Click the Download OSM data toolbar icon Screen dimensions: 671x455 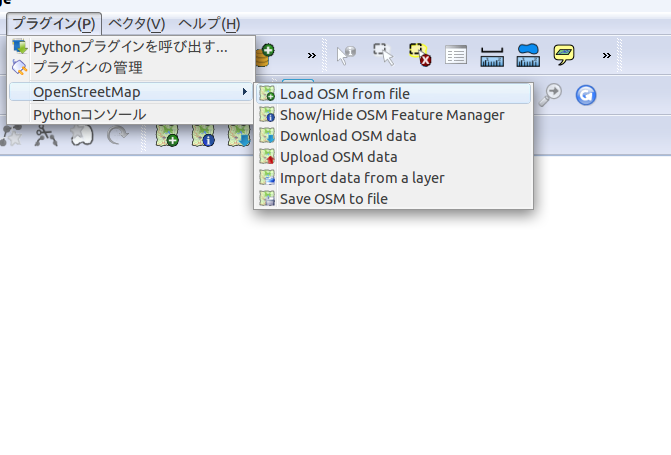[x=239, y=135]
